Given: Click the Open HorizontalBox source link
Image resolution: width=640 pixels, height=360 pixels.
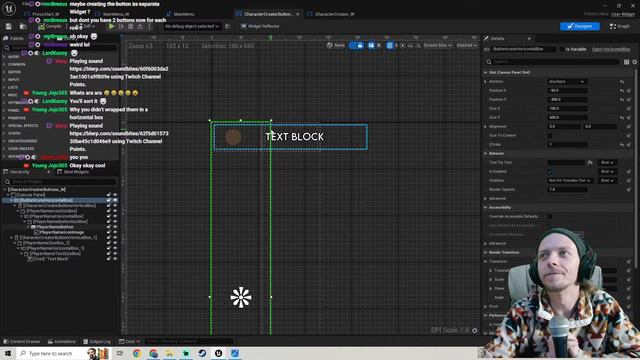Looking at the screenshot, I should point(611,49).
